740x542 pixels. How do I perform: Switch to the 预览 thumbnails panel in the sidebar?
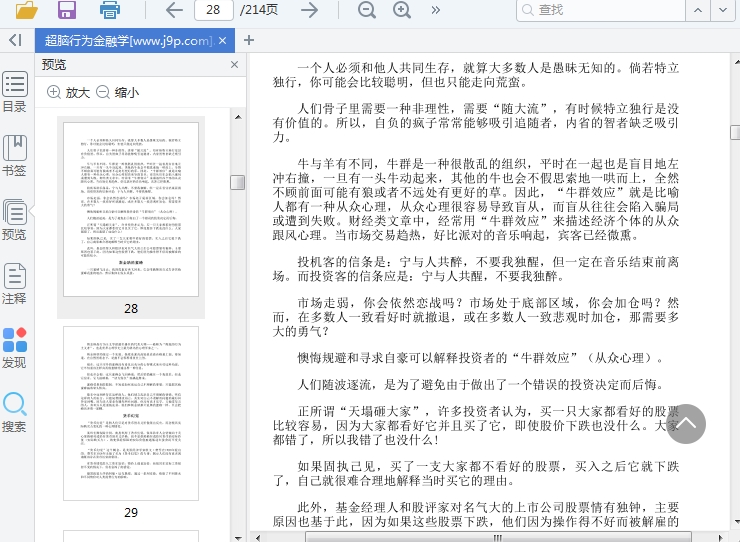(x=15, y=220)
